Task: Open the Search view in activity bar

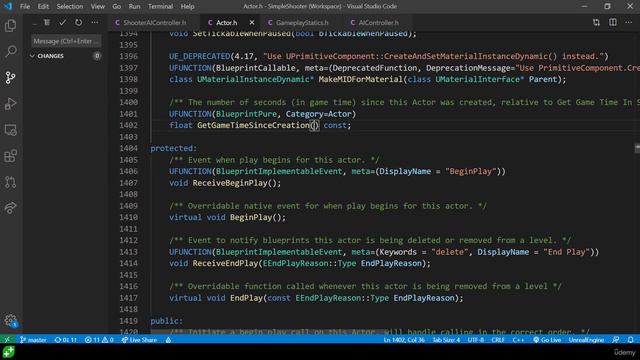Action: click(x=11, y=51)
